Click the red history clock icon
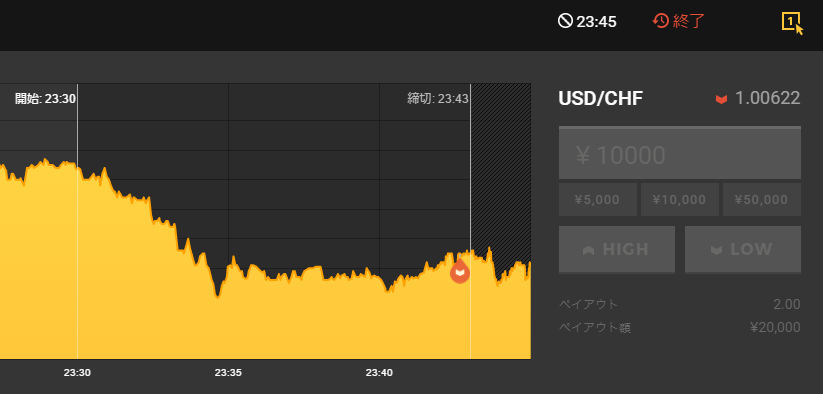This screenshot has height=394, width=823. pos(660,21)
